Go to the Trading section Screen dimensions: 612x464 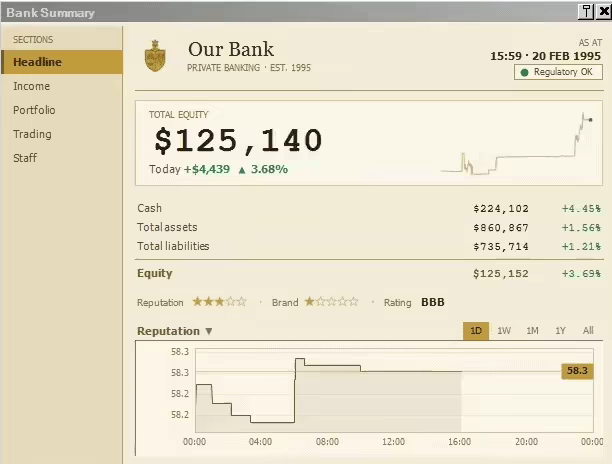[x=62, y=134]
